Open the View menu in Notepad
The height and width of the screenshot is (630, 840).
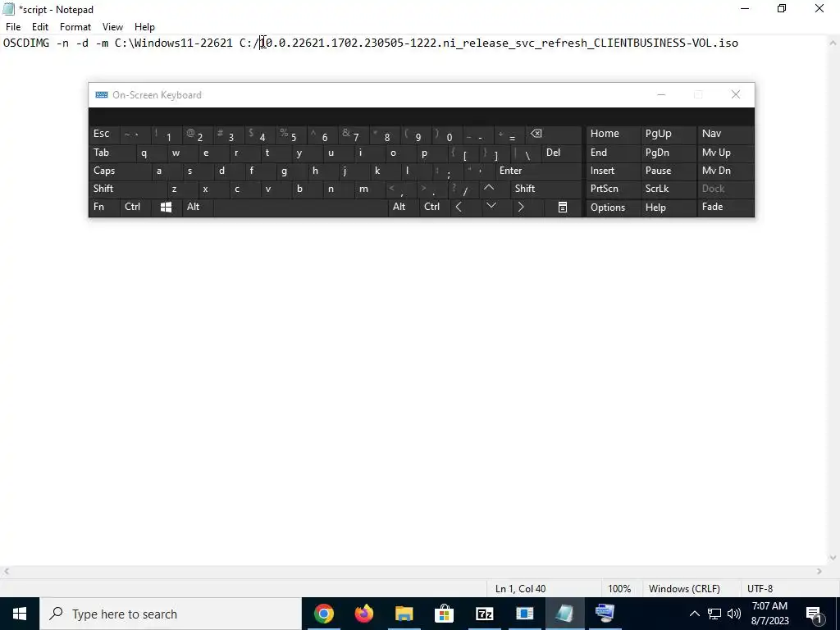(112, 27)
